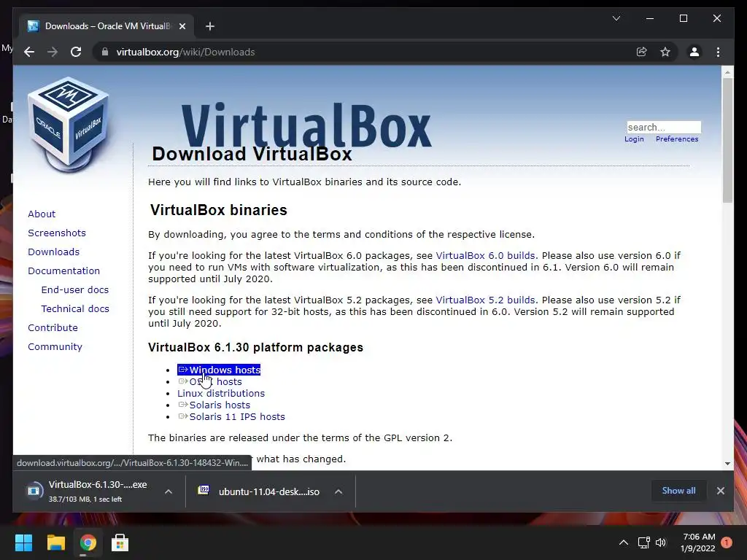The image size is (747, 560).
Task: Click the forward navigation arrow
Action: [x=53, y=52]
